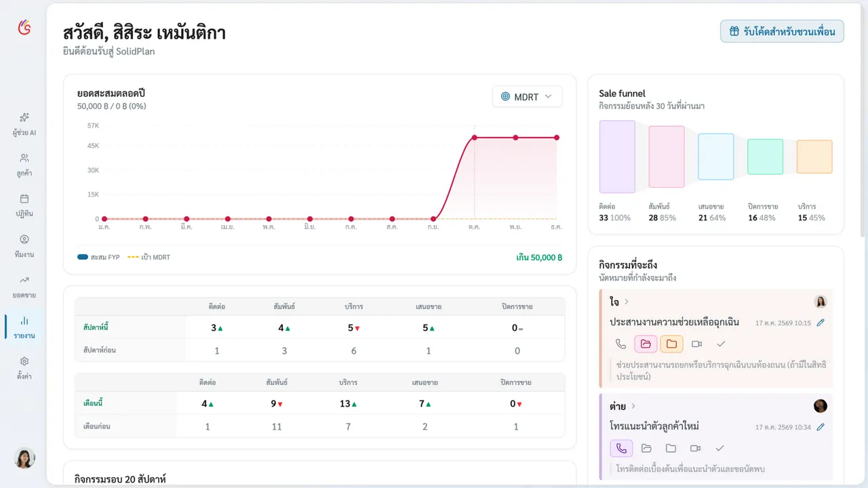Click purple ติดต่อ funnel bar
The image size is (868, 488).
coord(617,157)
